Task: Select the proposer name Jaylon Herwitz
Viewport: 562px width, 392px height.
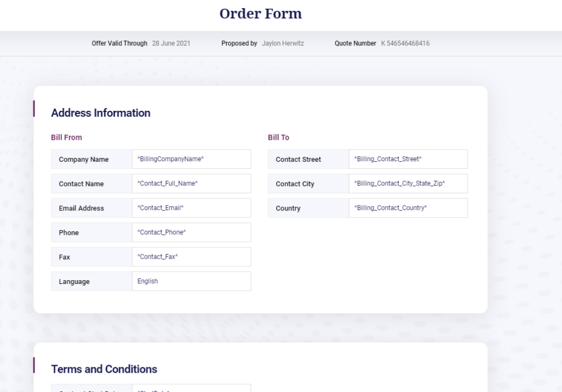Action: [x=283, y=43]
